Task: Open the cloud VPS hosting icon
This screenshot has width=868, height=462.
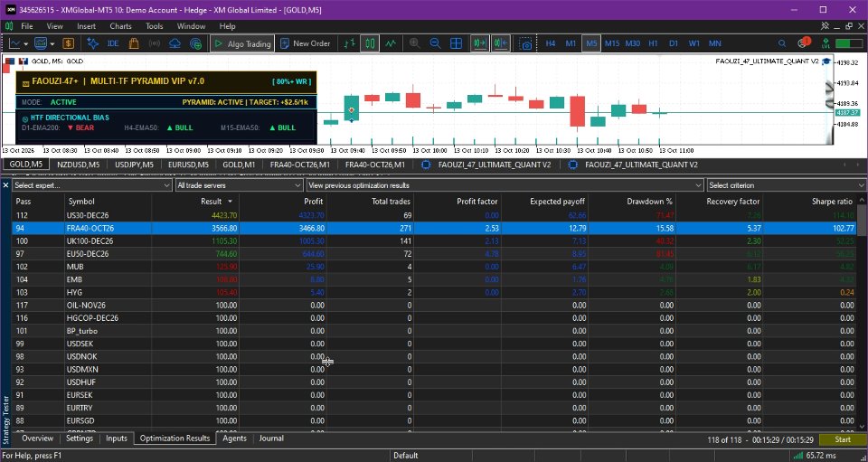Action: 175,43
